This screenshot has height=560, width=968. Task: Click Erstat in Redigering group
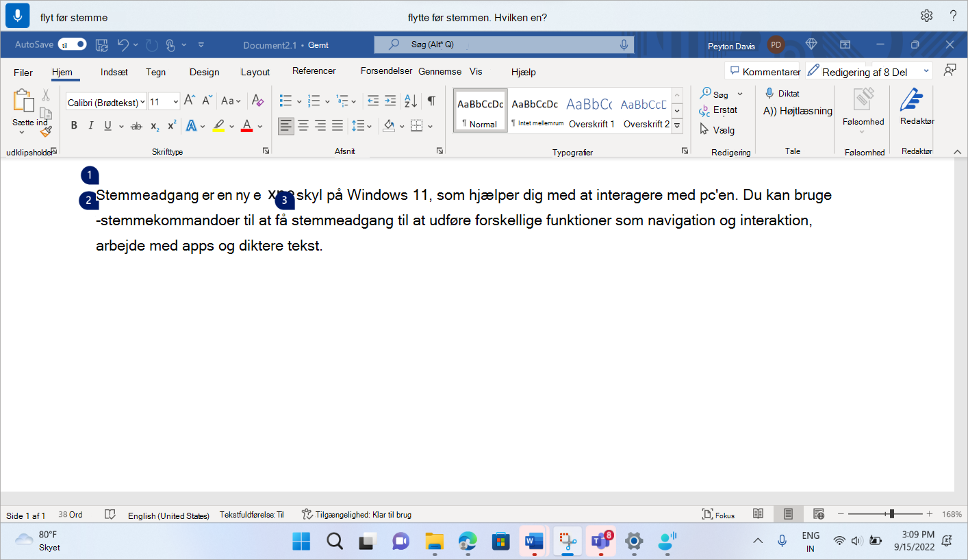point(718,110)
